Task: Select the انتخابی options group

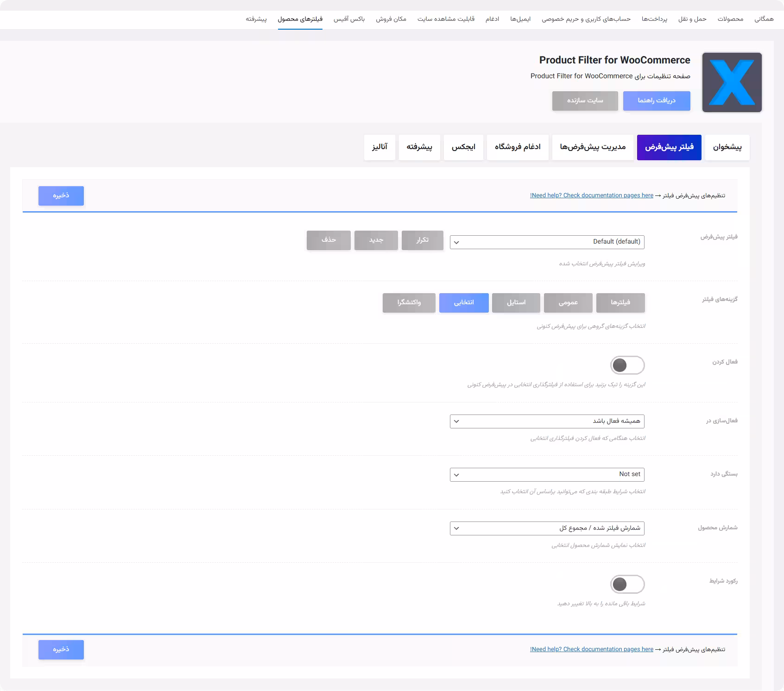Action: click(464, 302)
